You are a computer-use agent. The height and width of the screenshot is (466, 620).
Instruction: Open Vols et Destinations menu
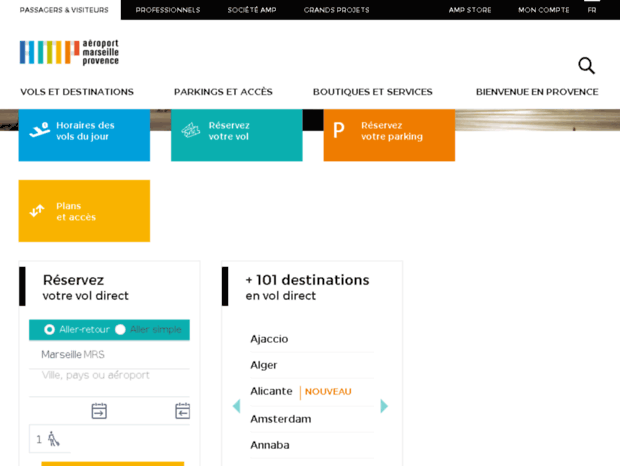tap(77, 92)
